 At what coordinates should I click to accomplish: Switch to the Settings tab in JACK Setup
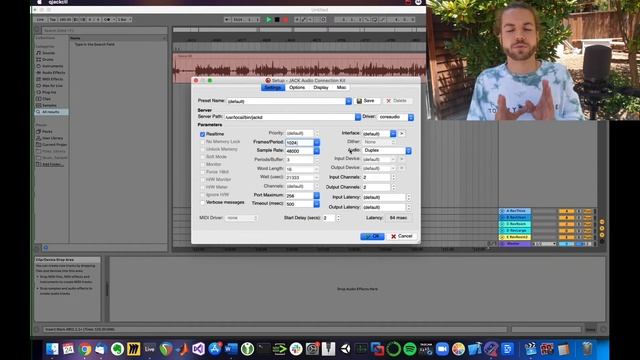[x=273, y=88]
